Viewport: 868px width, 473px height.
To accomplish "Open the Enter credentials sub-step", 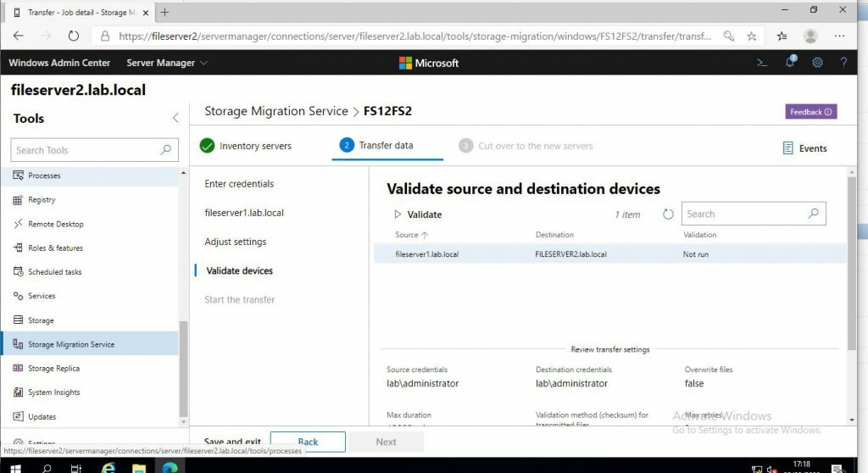I will [x=239, y=183].
